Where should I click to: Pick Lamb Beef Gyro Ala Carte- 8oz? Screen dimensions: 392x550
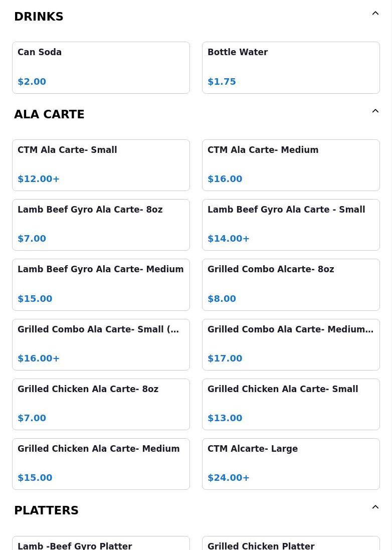point(101,225)
